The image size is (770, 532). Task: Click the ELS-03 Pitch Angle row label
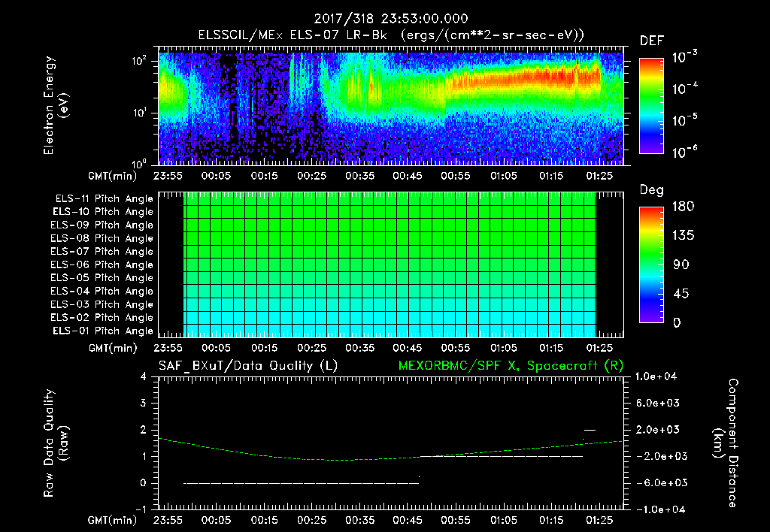[102, 305]
